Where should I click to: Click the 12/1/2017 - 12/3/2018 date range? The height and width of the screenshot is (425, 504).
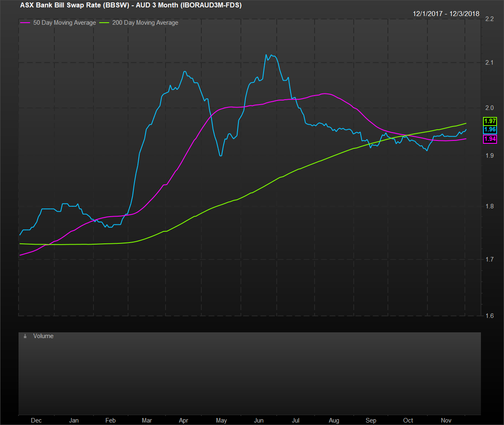click(446, 14)
